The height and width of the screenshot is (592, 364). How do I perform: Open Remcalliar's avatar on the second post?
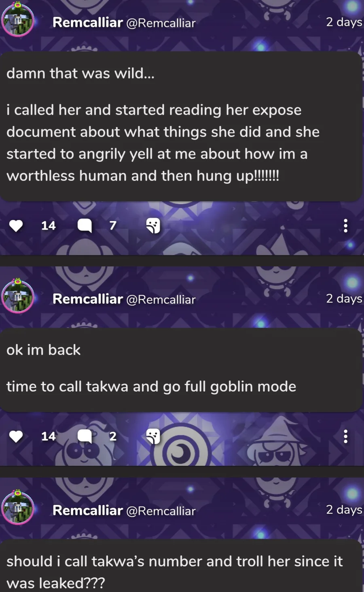tap(17, 296)
